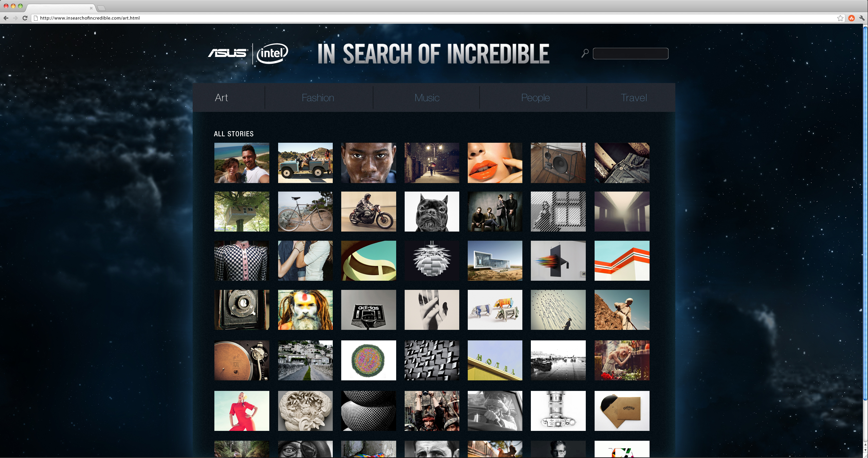Click the browser back arrow icon

(x=6, y=18)
